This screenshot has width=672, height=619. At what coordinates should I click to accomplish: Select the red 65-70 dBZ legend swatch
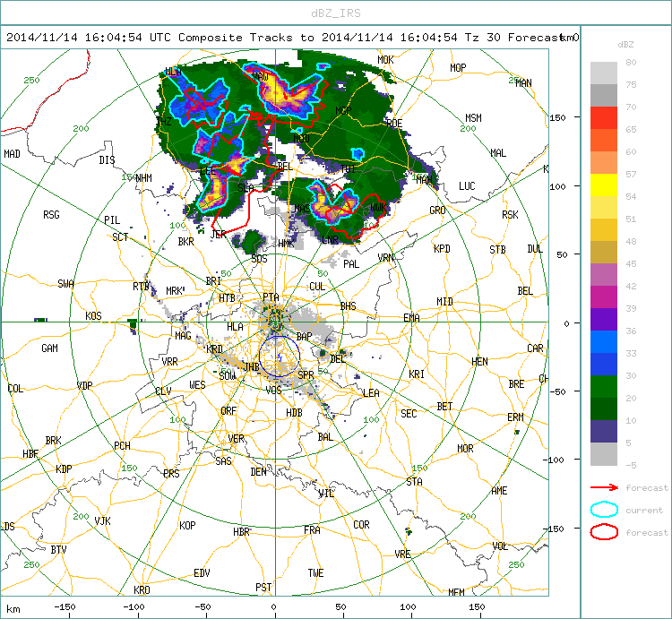(604, 118)
